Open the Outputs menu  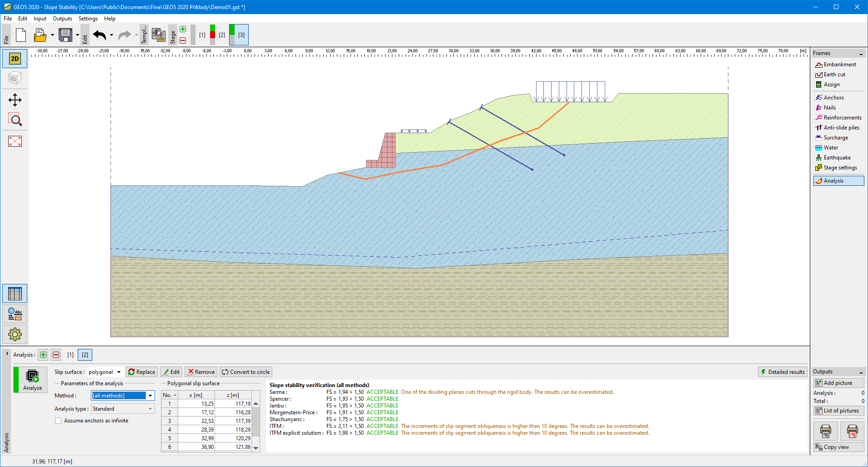pos(62,19)
